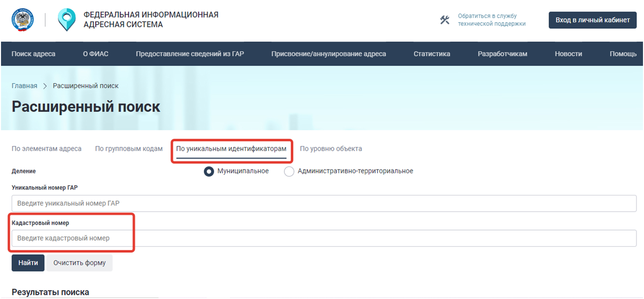Open the Разработчикам menu item
This screenshot has height=299, width=644.
pyautogui.click(x=502, y=54)
